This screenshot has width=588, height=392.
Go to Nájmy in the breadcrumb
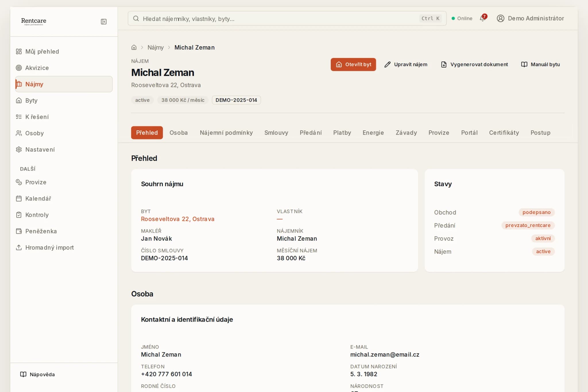click(156, 47)
